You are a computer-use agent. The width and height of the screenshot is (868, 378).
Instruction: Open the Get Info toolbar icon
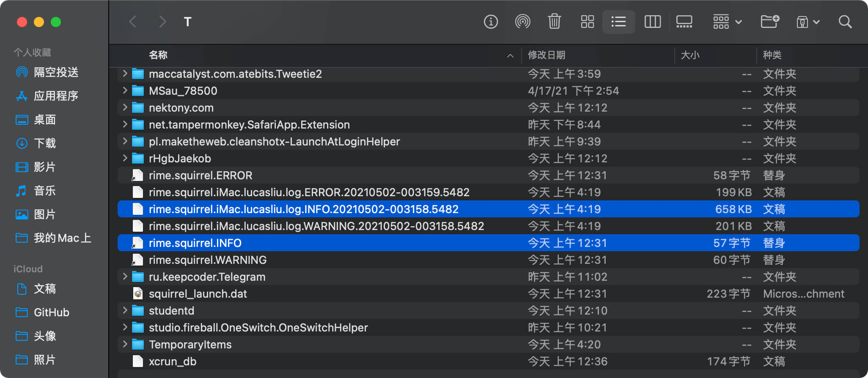point(491,22)
